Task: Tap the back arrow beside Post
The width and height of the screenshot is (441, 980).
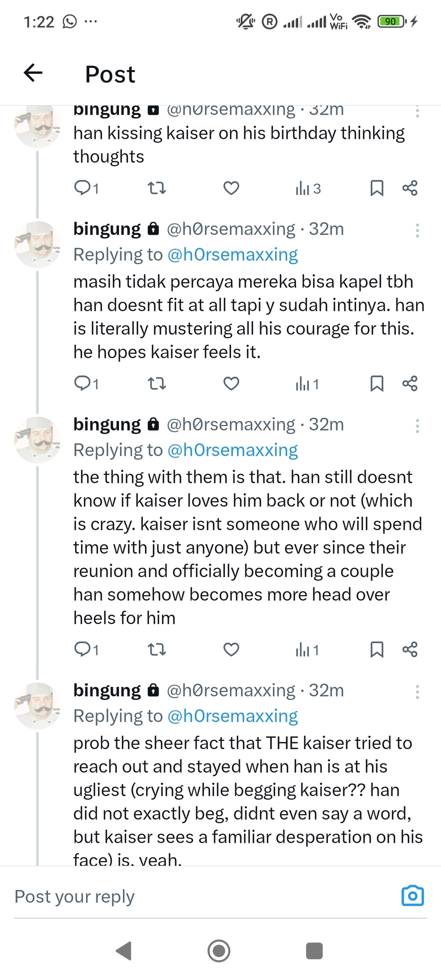Action: (33, 73)
